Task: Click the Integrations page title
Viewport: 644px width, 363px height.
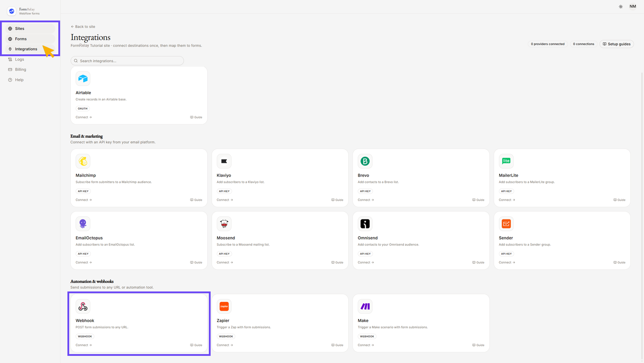Action: coord(91,37)
